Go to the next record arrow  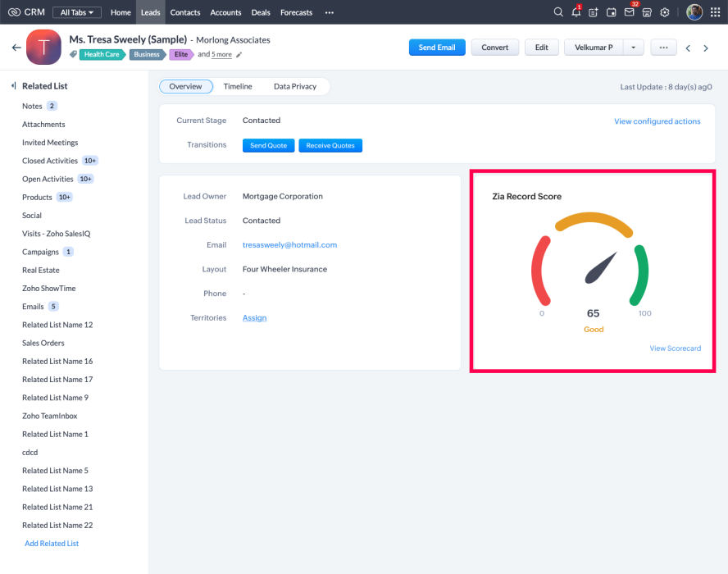pyautogui.click(x=707, y=48)
